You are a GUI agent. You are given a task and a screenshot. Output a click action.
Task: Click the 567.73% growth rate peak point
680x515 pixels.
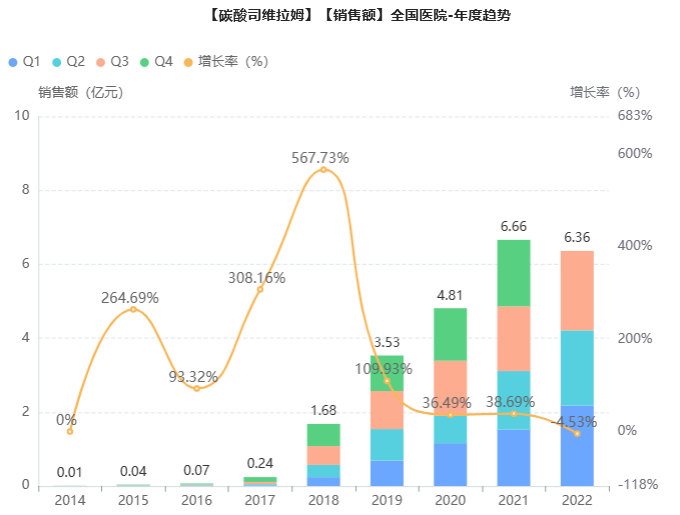click(x=324, y=169)
